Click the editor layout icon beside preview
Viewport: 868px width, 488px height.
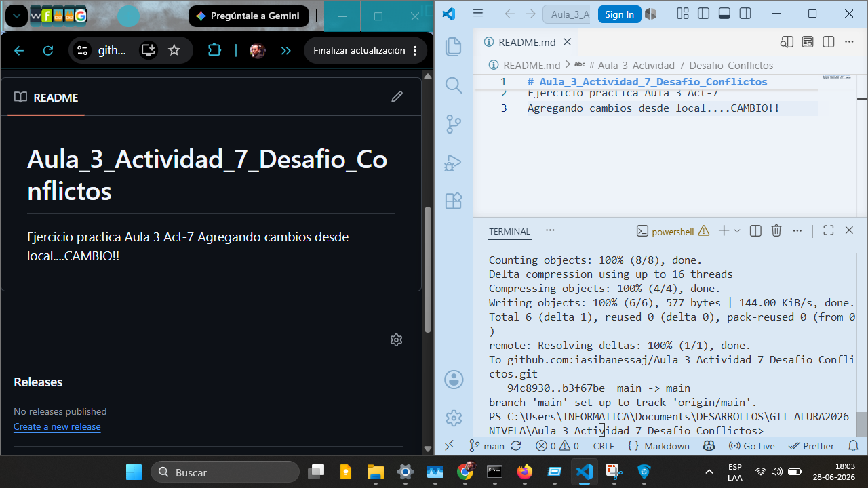808,42
